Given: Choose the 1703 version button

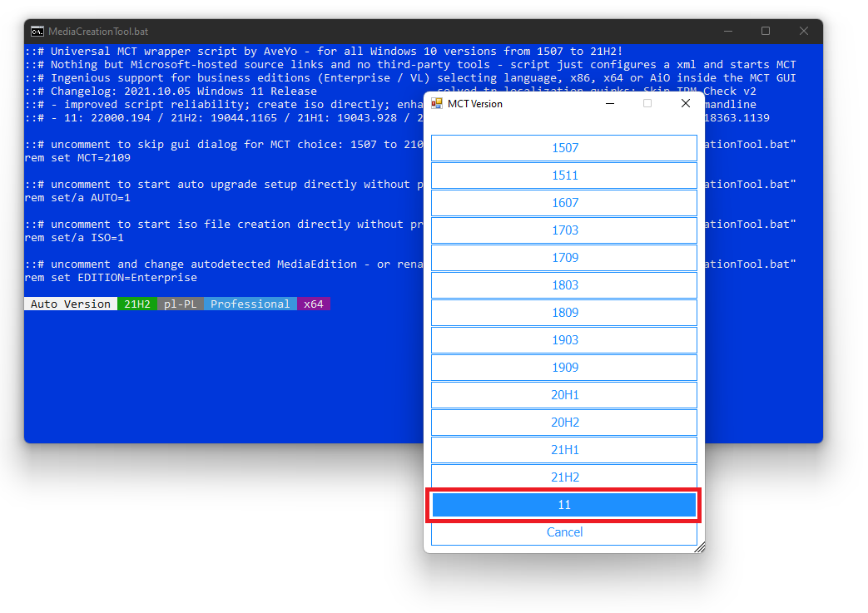Looking at the screenshot, I should (x=564, y=230).
